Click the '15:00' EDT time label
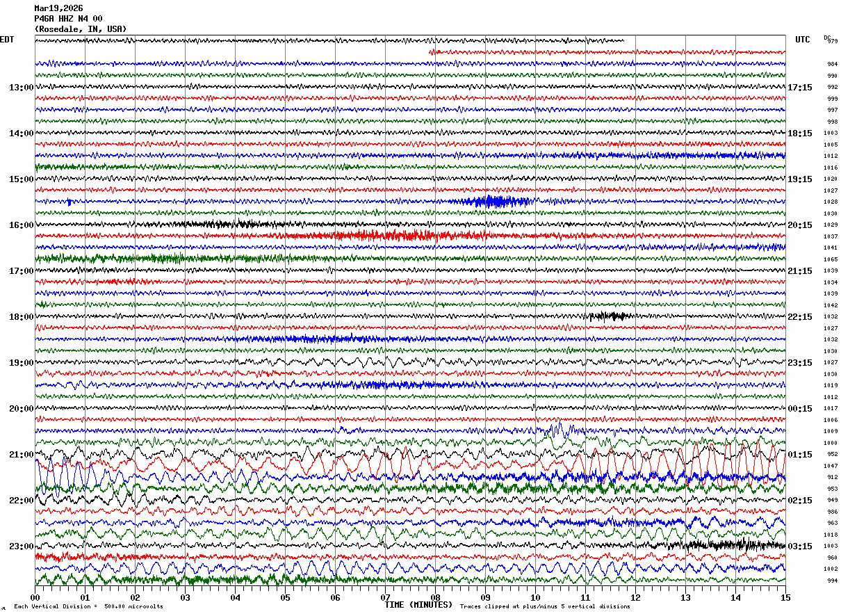841x616 pixels. tap(22, 179)
